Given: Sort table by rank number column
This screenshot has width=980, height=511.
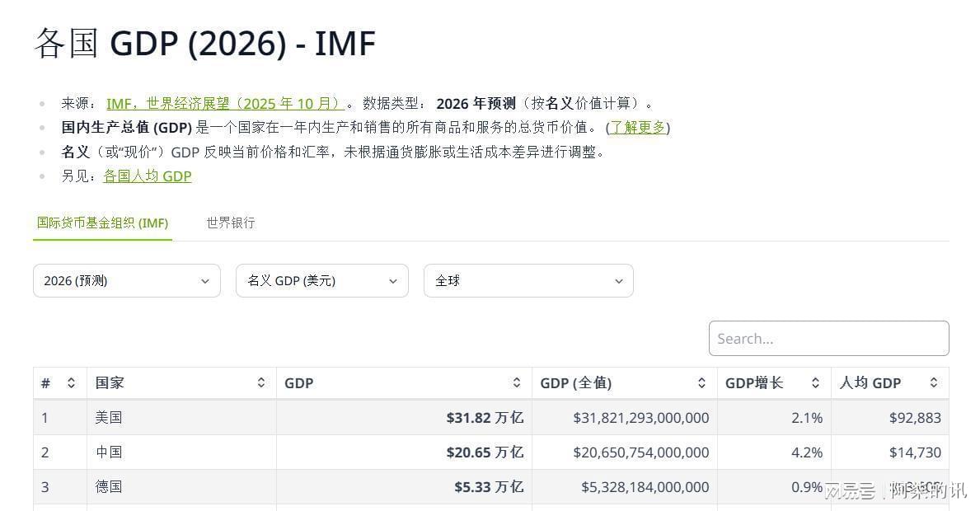Looking at the screenshot, I should (71, 383).
